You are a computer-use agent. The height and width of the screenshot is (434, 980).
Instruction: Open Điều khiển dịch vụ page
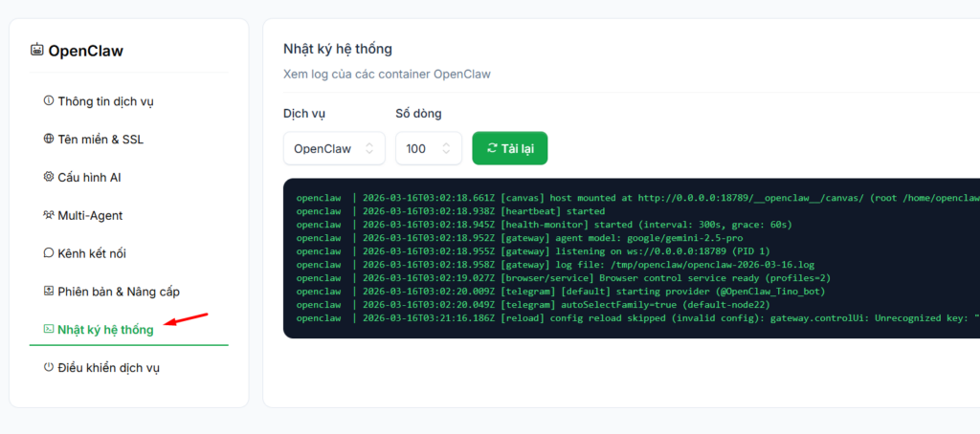[129, 368]
